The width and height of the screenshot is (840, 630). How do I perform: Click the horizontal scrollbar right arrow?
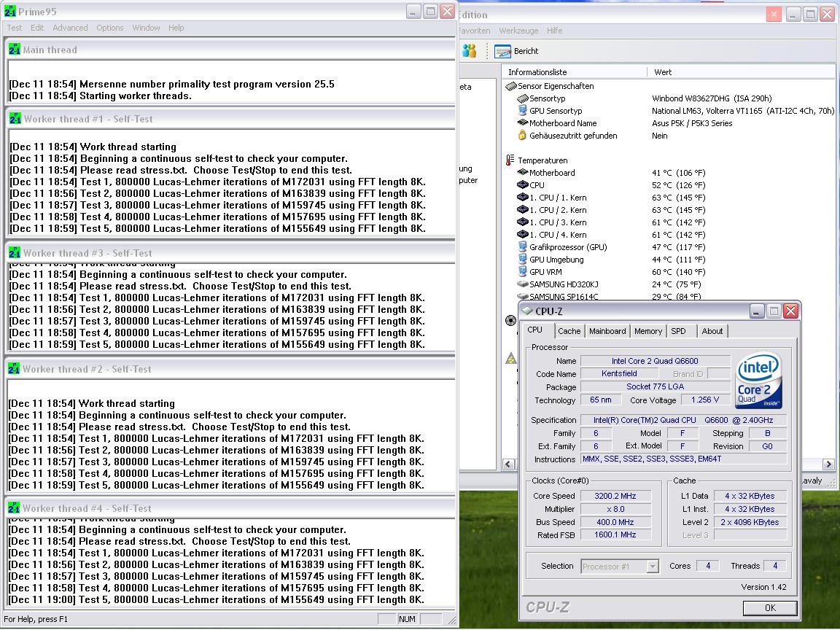click(828, 464)
